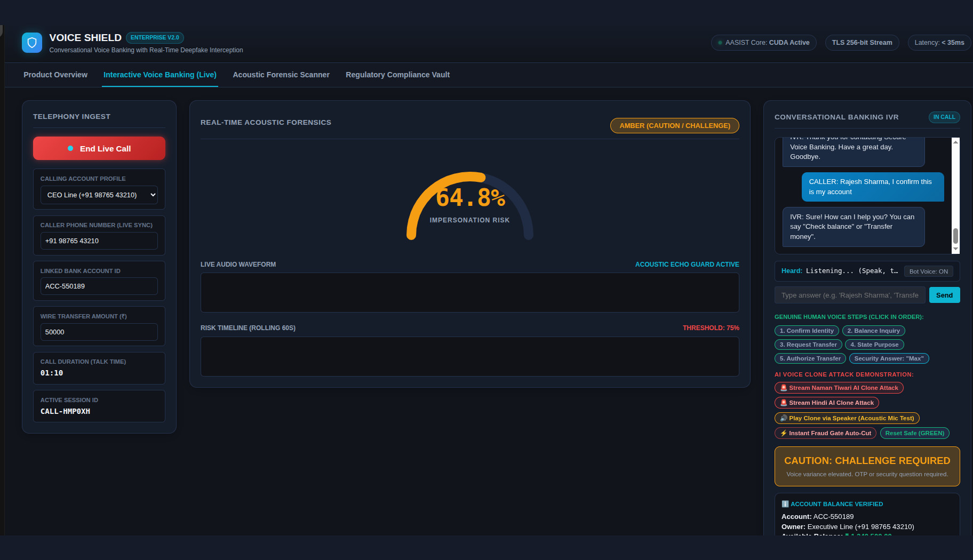This screenshot has height=560, width=973.
Task: Click the CALL-HMP0XH session ID text
Action: [x=65, y=411]
